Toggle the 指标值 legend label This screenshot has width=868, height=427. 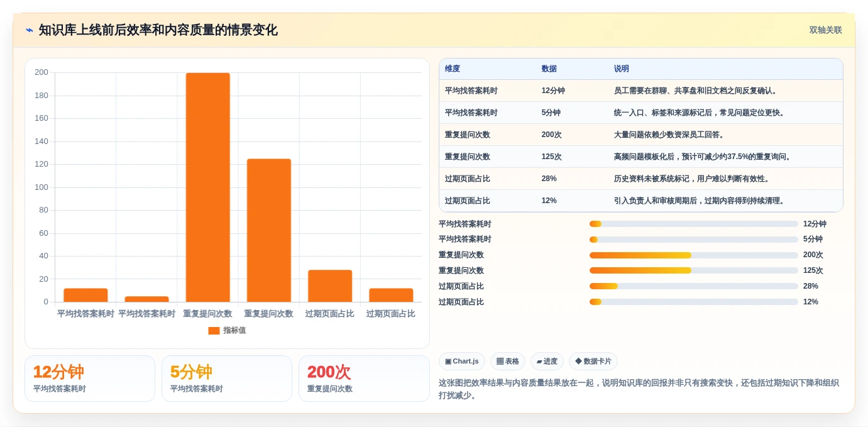(234, 331)
